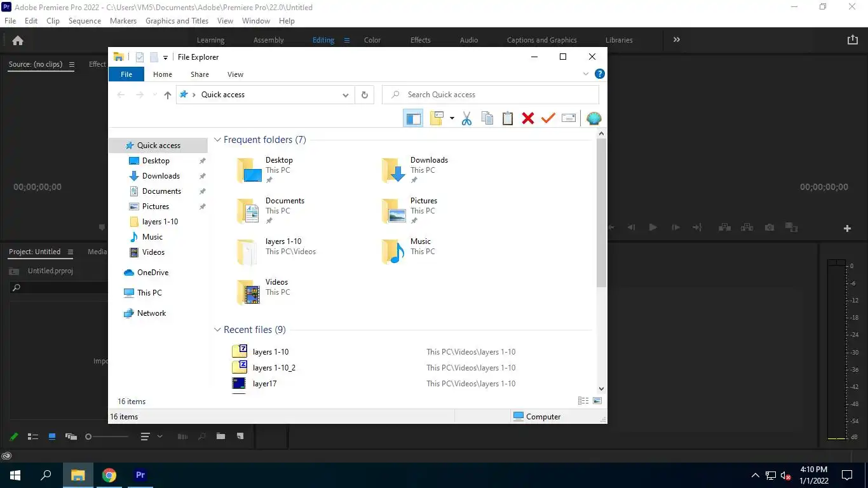Switch to the Audio workspace tab
This screenshot has height=488, width=868.
(469, 40)
